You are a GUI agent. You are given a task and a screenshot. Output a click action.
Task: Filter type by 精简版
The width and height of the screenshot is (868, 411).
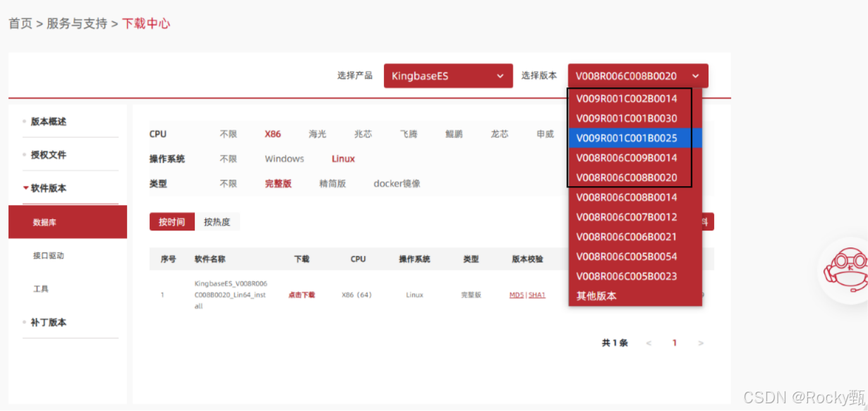[x=332, y=183]
